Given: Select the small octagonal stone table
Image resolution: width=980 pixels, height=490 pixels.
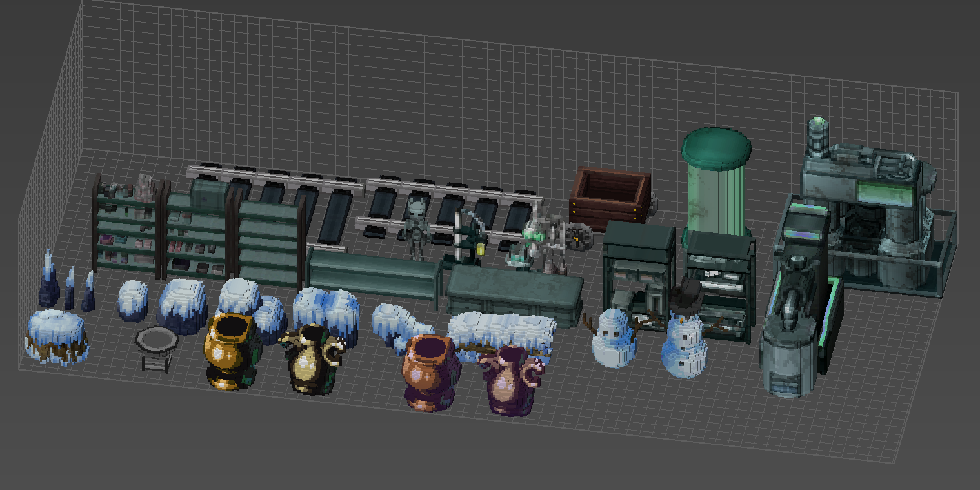Looking at the screenshot, I should pos(155,347).
